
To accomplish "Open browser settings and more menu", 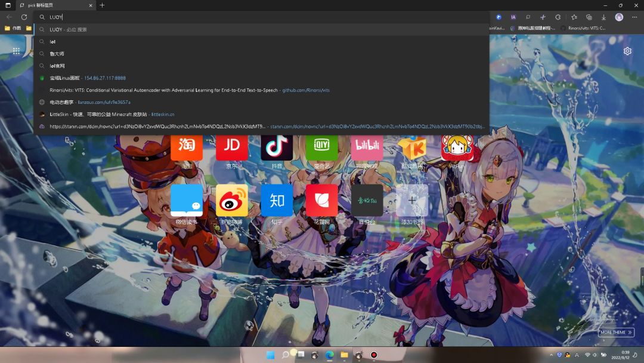I will pos(634,17).
